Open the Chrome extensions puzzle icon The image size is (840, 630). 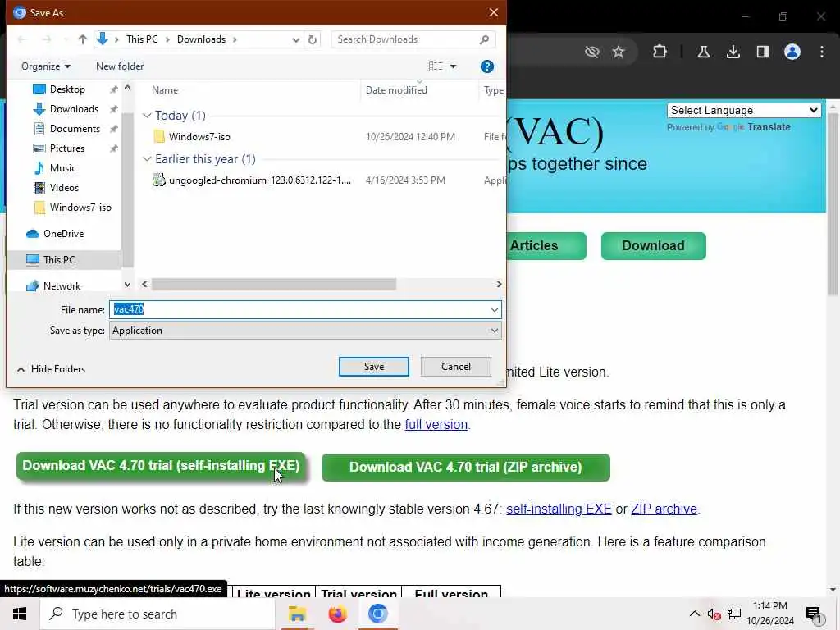[660, 52]
